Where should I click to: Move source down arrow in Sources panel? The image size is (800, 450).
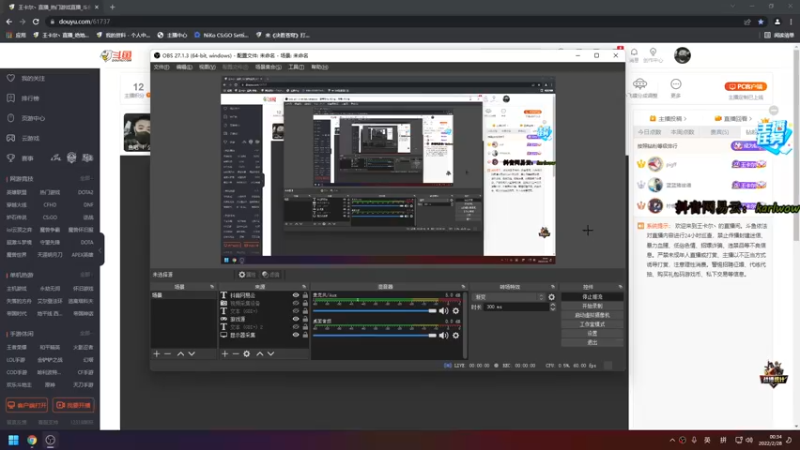(271, 354)
